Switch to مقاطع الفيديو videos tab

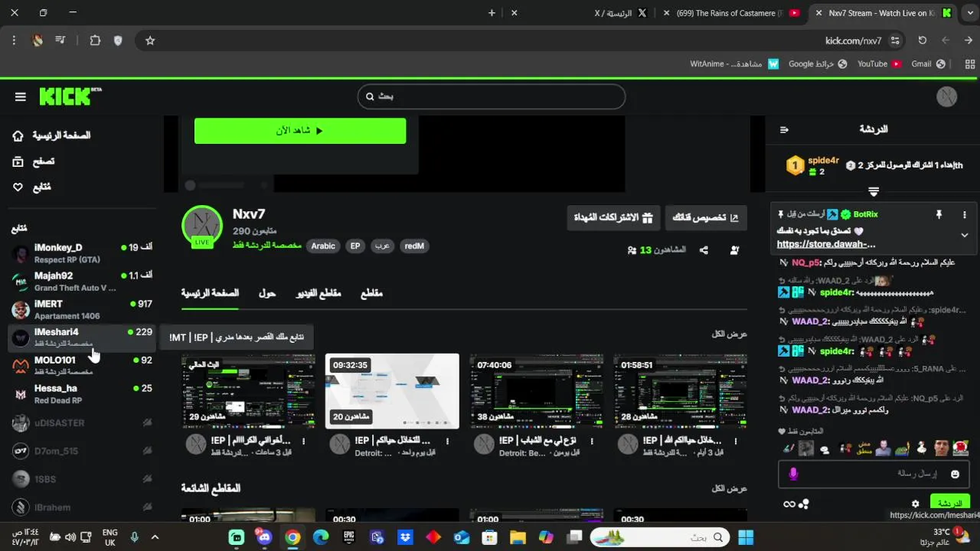[x=318, y=293]
